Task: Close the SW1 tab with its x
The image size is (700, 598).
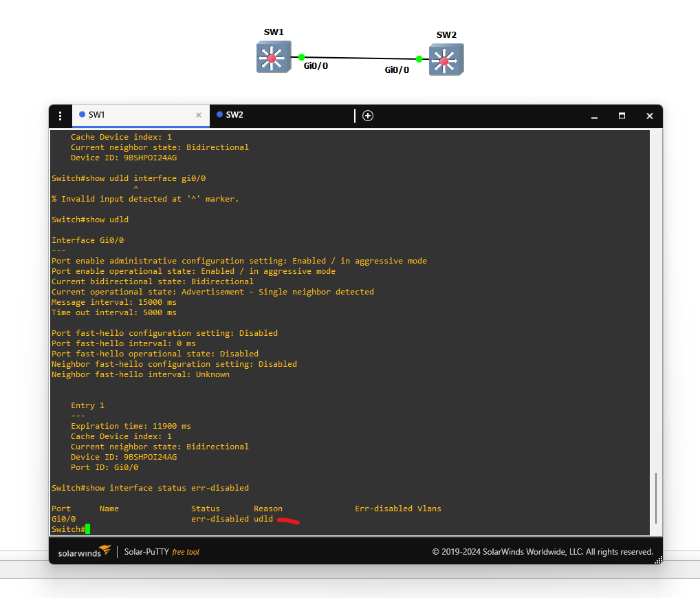Action: pos(199,115)
